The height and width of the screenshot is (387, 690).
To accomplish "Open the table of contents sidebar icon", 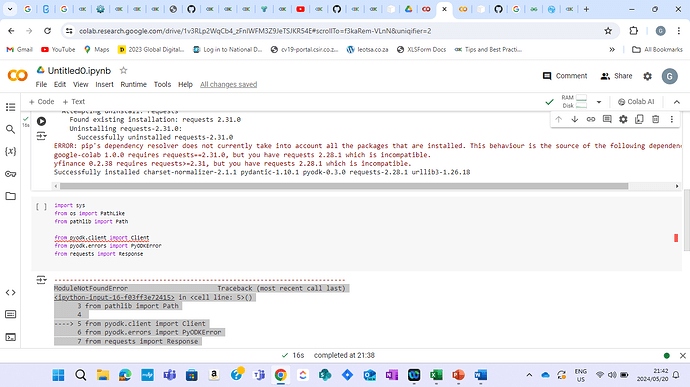I will click(11, 107).
